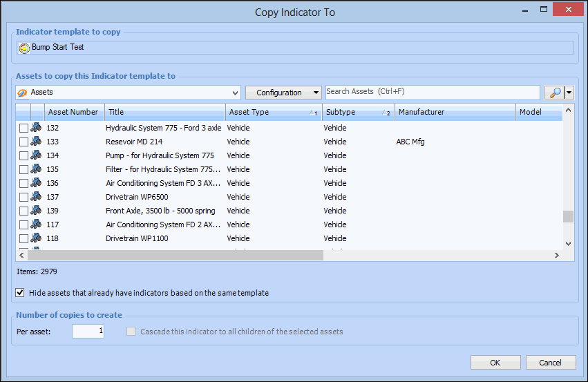Image resolution: width=588 pixels, height=382 pixels.
Task: Click the vehicle icon for asset 132
Action: [x=36, y=128]
